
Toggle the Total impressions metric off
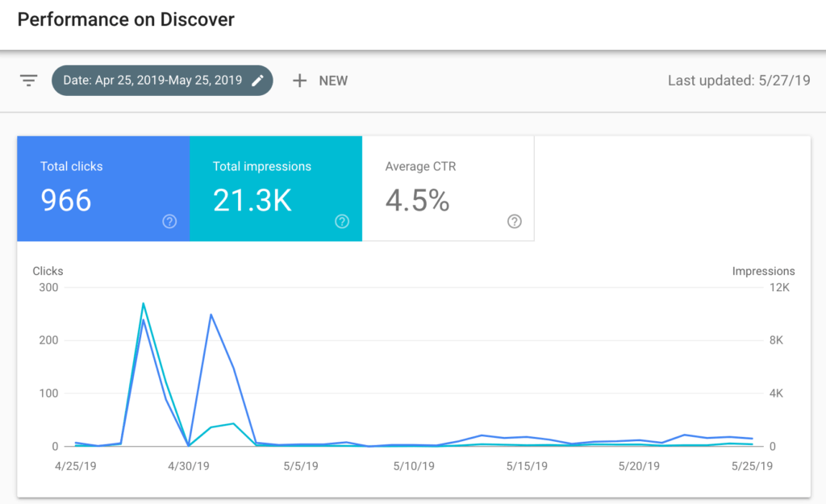276,188
